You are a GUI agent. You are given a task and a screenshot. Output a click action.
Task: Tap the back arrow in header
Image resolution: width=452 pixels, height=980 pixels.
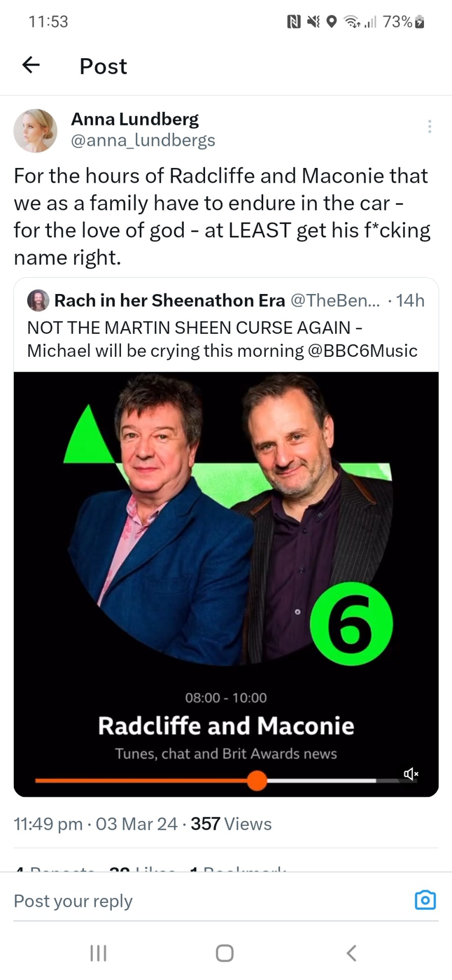(x=31, y=65)
